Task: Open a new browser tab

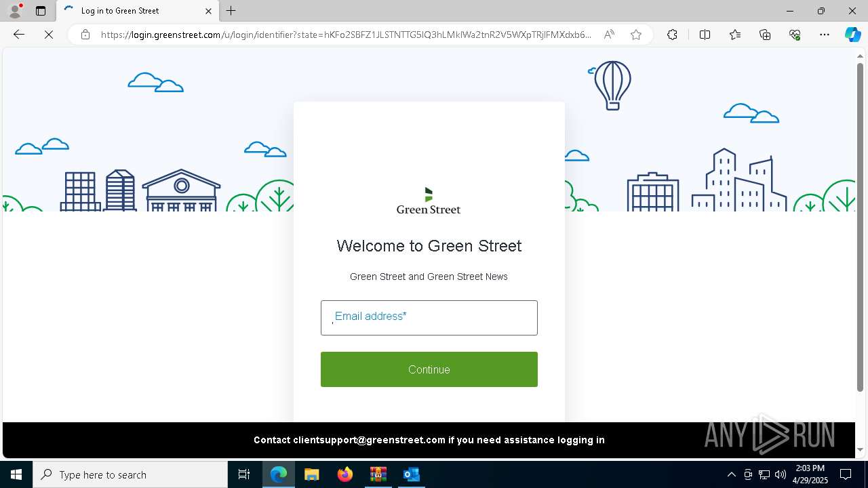Action: [231, 11]
